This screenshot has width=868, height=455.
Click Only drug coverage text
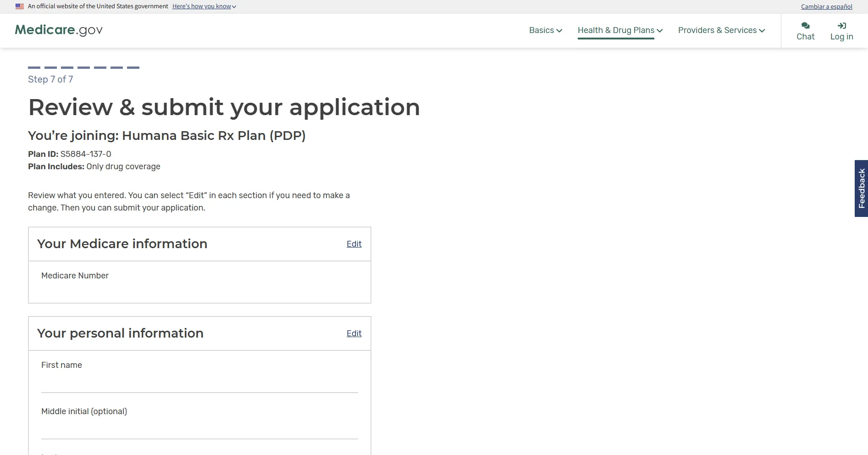point(123,166)
